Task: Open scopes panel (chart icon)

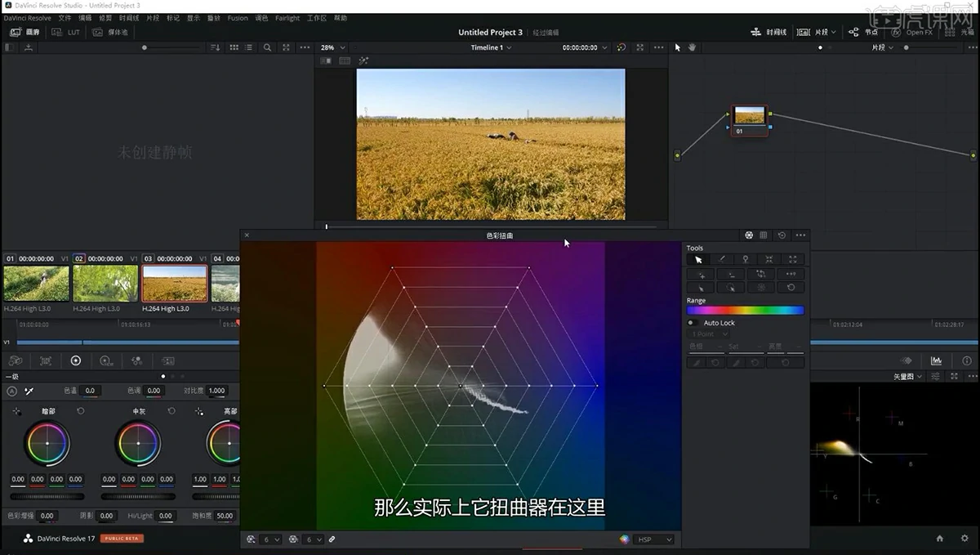Action: tap(936, 360)
